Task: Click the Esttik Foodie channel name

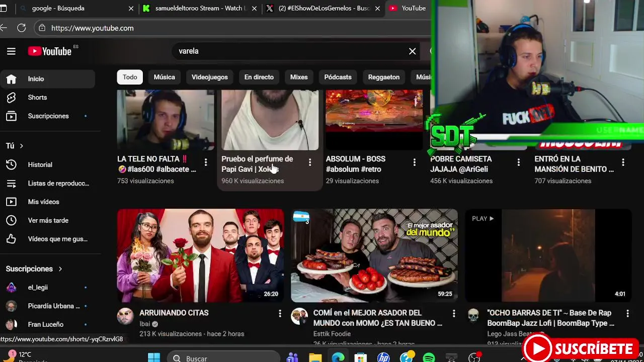Action: [332, 334]
